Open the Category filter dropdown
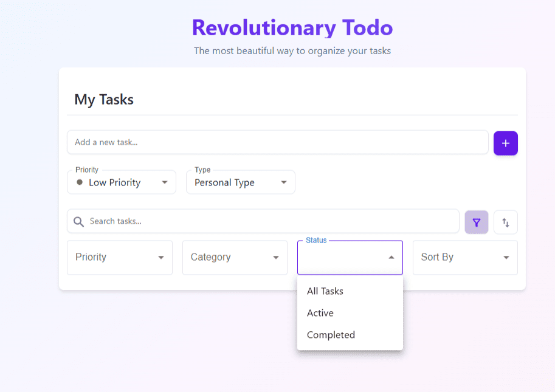The image size is (555, 392). point(235,258)
